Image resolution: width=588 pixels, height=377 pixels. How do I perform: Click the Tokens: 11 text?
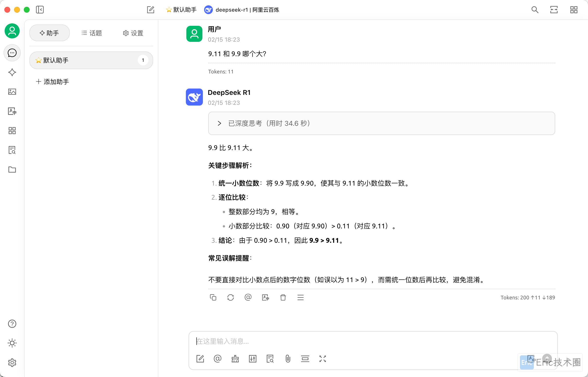point(221,72)
